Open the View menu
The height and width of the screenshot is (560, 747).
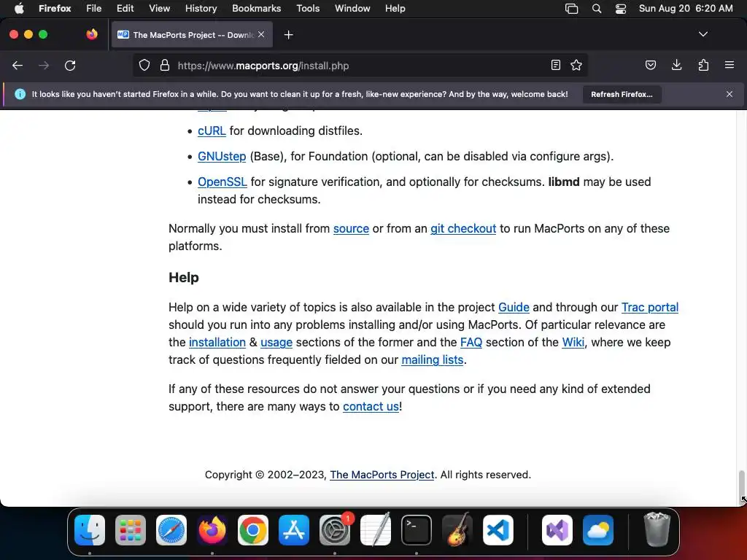pos(159,9)
